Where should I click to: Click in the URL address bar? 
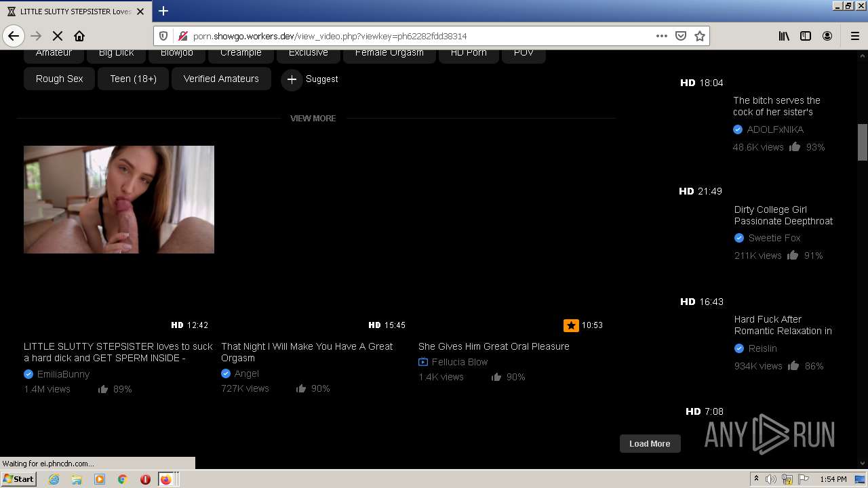tap(420, 36)
